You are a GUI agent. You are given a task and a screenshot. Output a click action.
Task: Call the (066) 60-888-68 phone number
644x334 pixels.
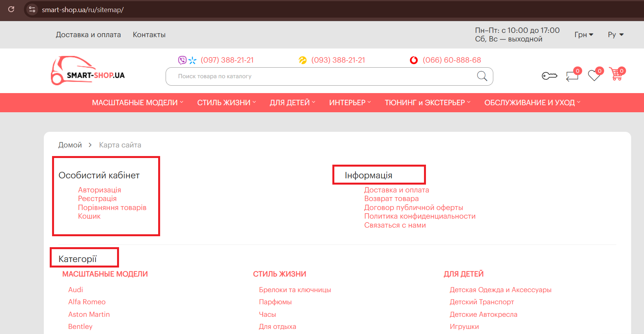pos(451,60)
